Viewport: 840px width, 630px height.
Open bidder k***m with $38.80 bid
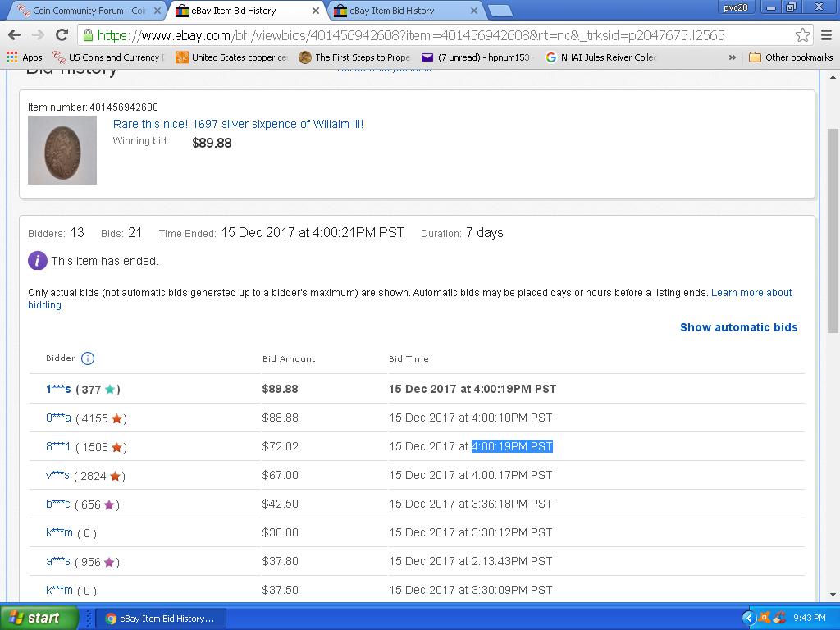(59, 532)
